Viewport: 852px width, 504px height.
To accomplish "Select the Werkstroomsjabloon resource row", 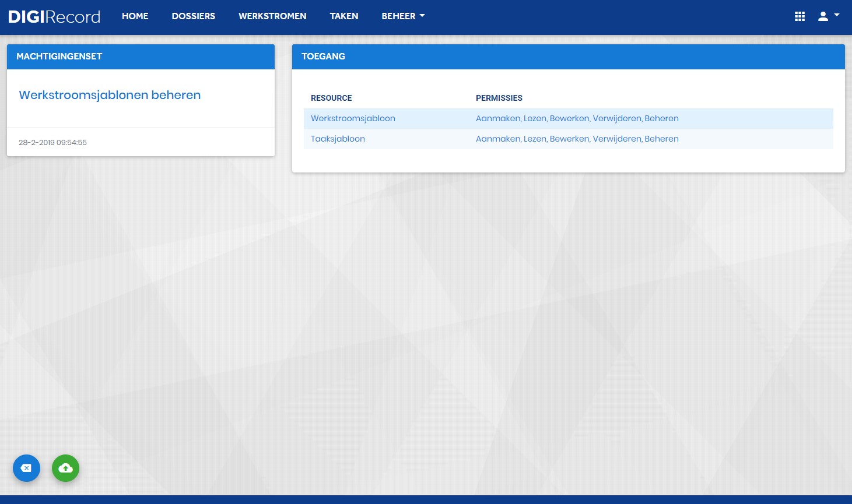I will [x=569, y=118].
